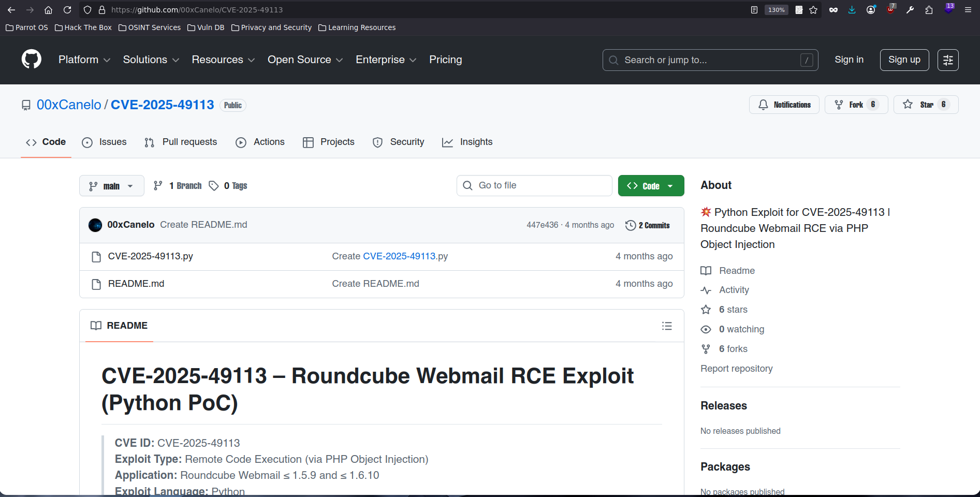Click the Go to file search box
Viewport: 980px width, 497px height.
click(534, 186)
